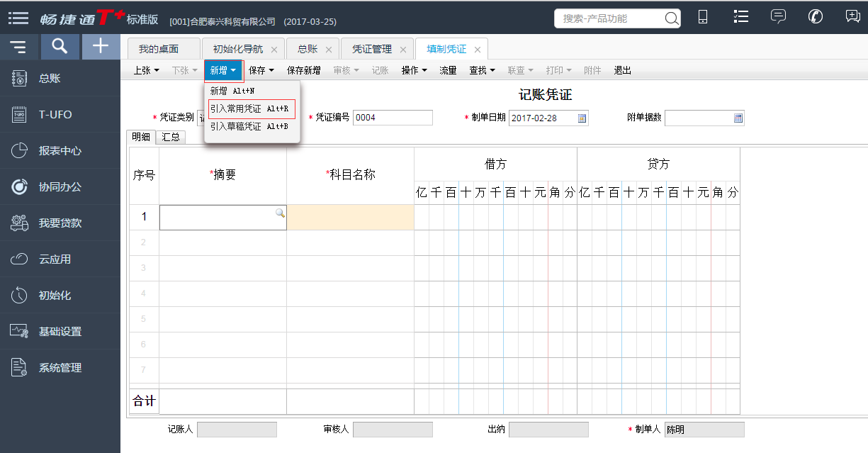Click the sidebar search magnifier button

pyautogui.click(x=60, y=47)
